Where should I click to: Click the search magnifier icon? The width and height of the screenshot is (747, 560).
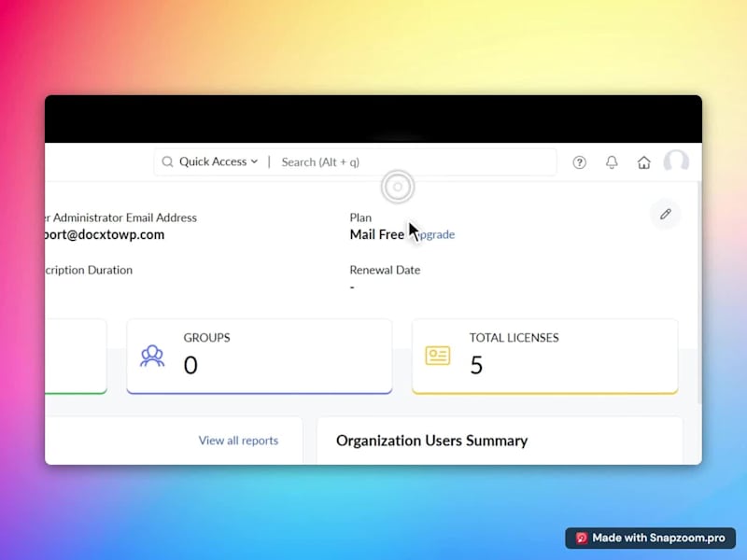(x=167, y=161)
